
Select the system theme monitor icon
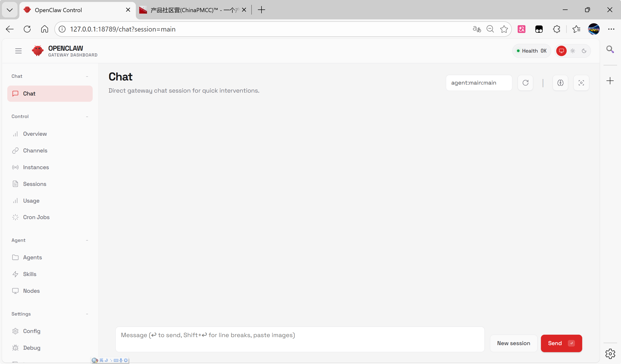[x=561, y=51]
